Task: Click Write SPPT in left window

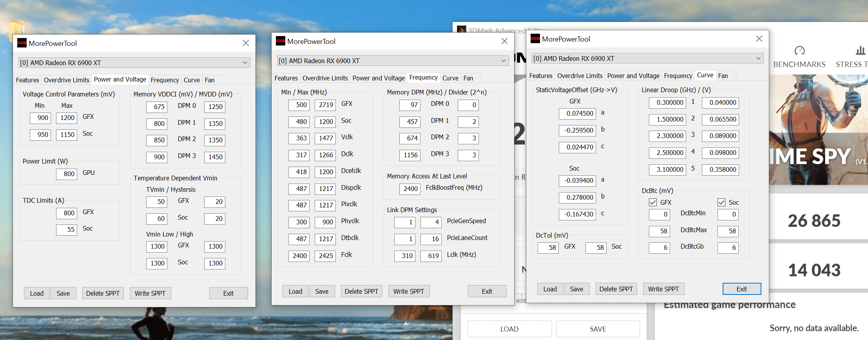Action: (x=150, y=293)
